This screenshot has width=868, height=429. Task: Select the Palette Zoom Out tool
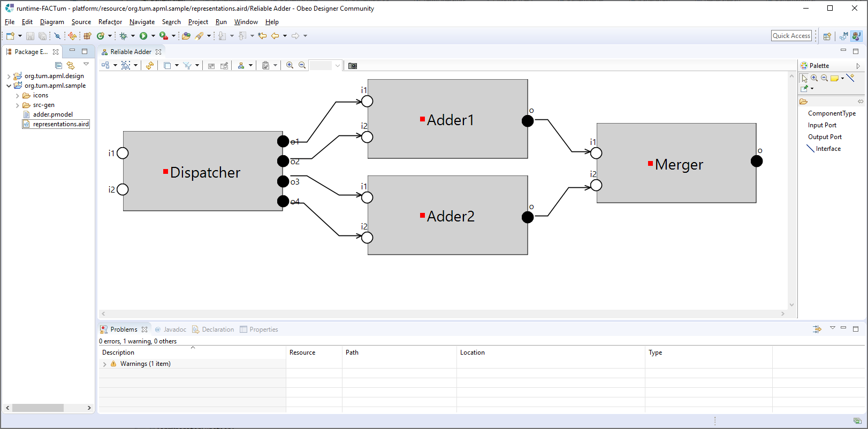(x=825, y=78)
